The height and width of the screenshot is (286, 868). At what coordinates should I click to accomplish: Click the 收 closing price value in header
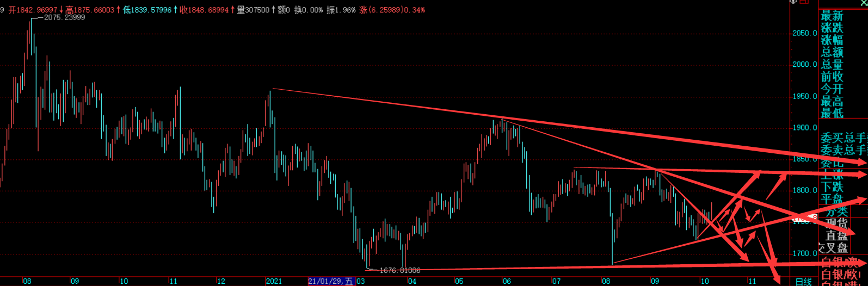click(204, 10)
